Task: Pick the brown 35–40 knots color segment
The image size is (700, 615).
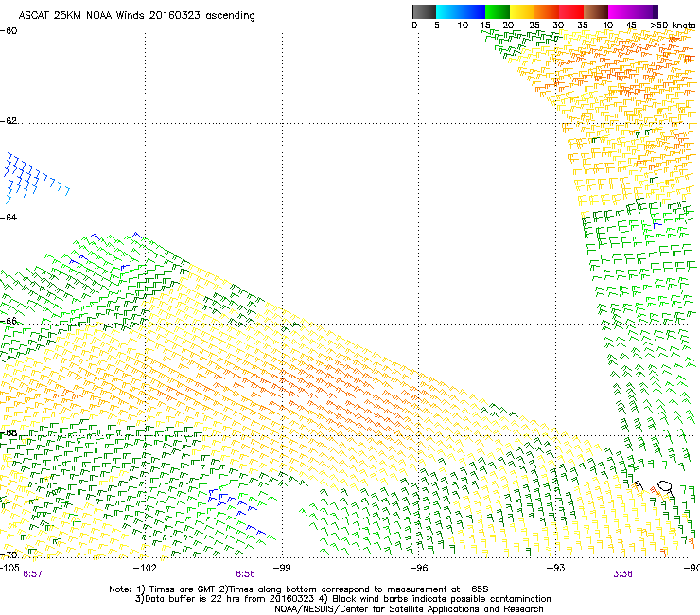Action: pos(596,11)
